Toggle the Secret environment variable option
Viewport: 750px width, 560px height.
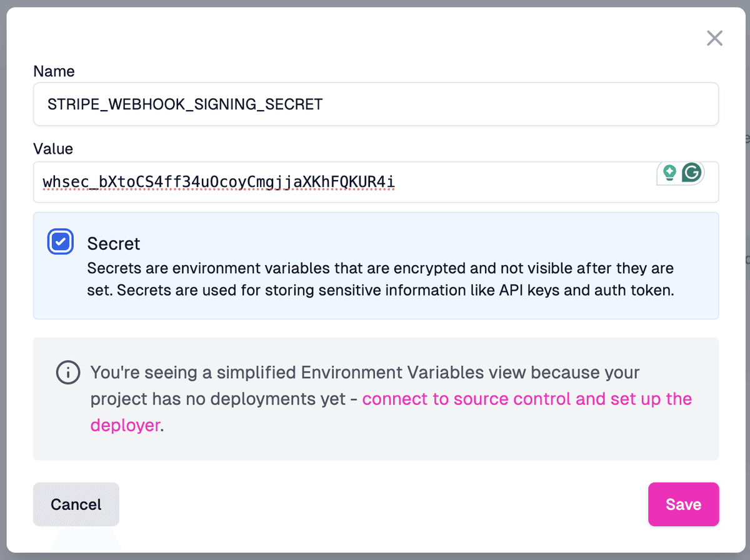[60, 241]
